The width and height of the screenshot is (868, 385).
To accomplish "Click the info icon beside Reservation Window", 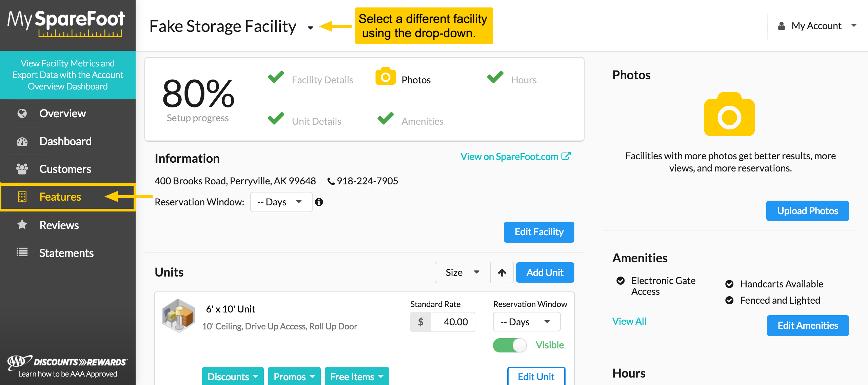I will 319,202.
